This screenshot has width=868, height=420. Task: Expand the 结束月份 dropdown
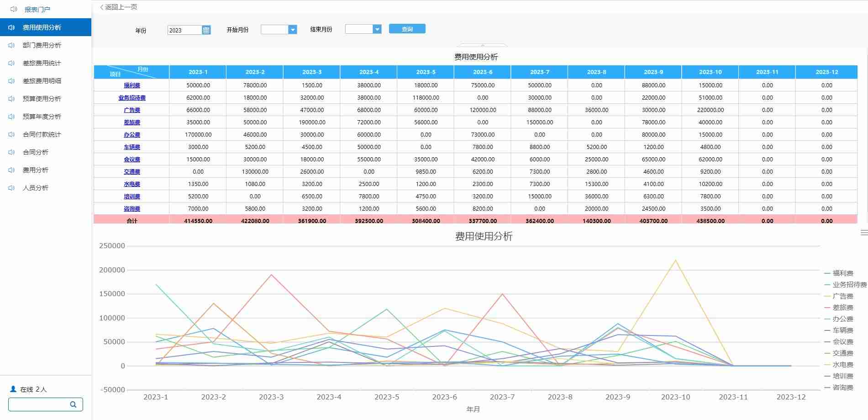click(377, 29)
